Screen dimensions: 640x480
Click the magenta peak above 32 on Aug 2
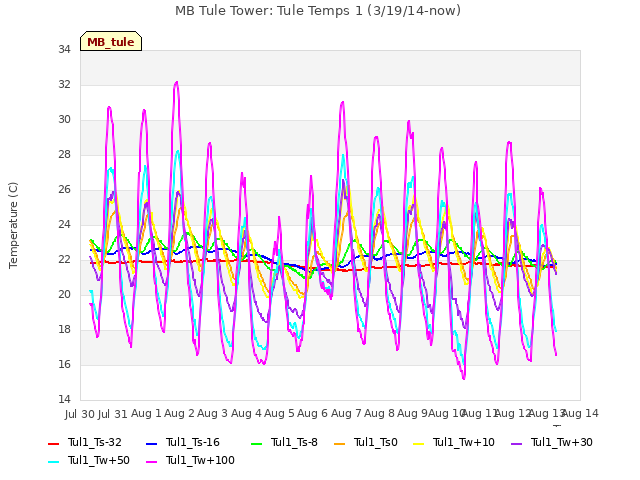click(x=176, y=82)
